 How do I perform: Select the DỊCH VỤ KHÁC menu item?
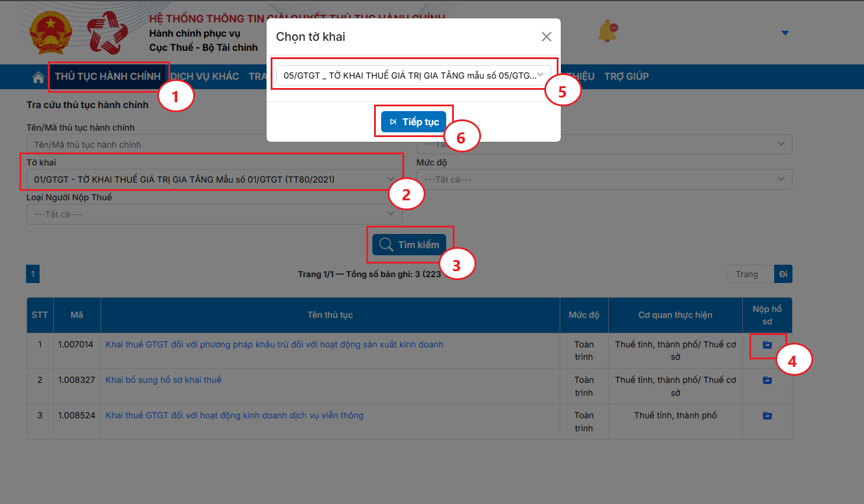[205, 77]
